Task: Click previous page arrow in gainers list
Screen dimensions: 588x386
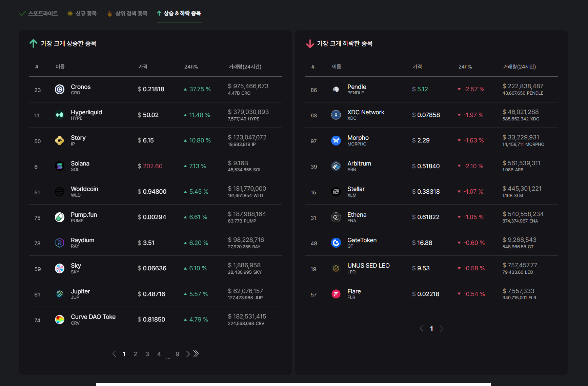Action: coord(114,354)
